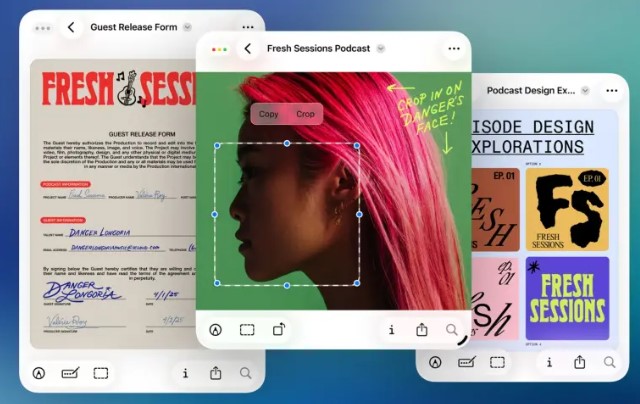Open title dropdown of Guest Release Form
Viewport: 640px width, 404px height.
coord(187,27)
